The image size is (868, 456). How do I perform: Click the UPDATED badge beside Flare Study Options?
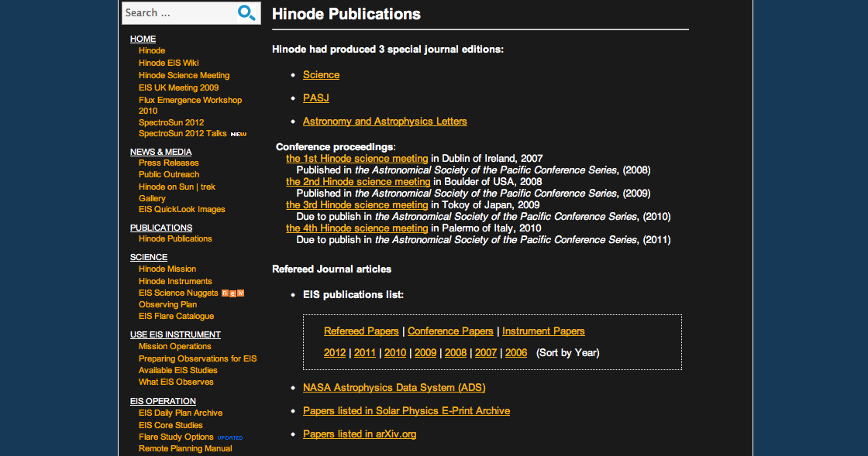click(x=229, y=437)
